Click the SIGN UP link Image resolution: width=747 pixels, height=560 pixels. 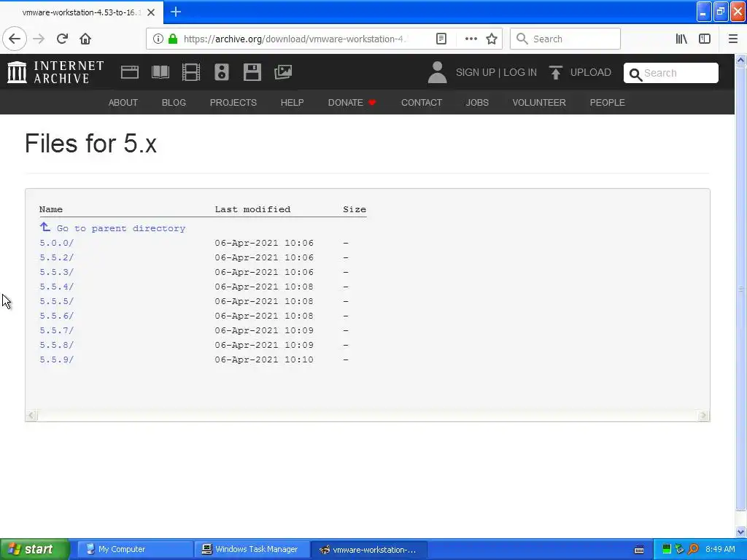476,72
